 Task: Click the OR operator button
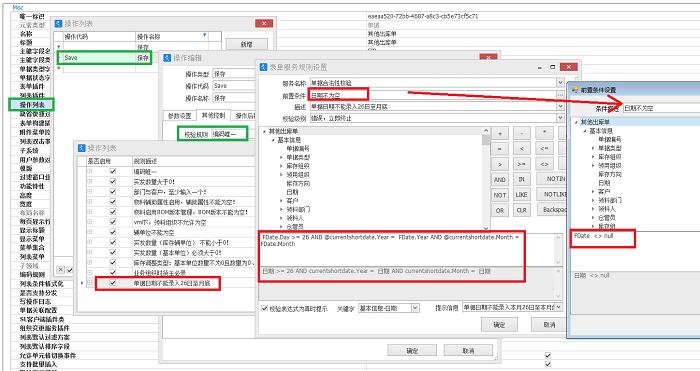pos(500,210)
